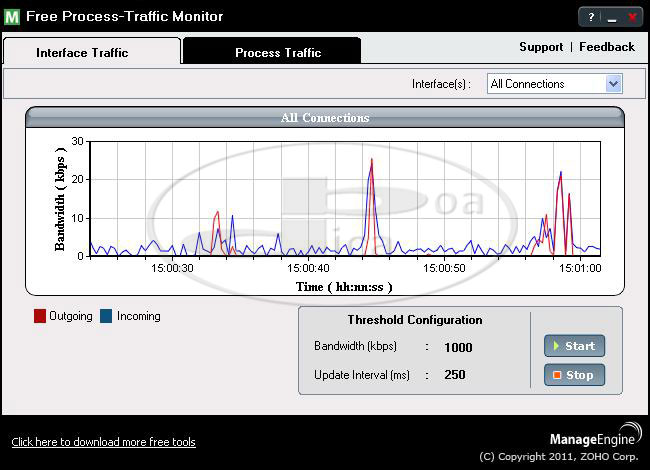Click the Bandwidth threshold value 1000
The image size is (650, 470).
click(458, 347)
